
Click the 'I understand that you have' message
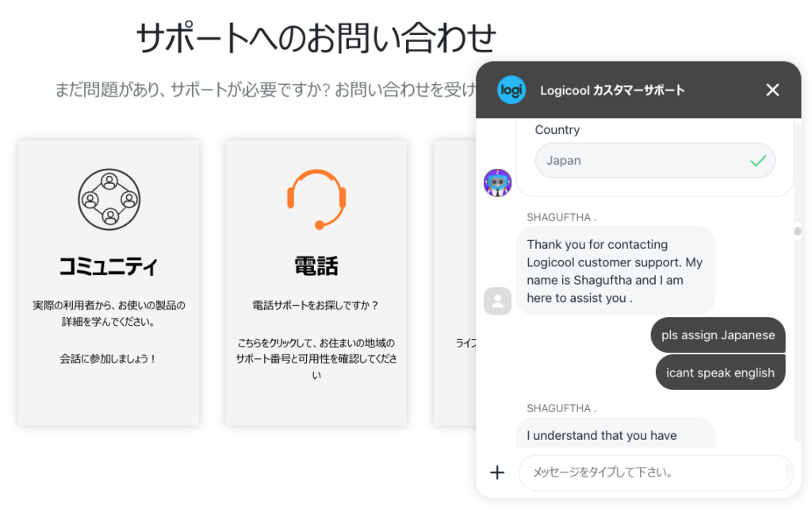(615, 434)
